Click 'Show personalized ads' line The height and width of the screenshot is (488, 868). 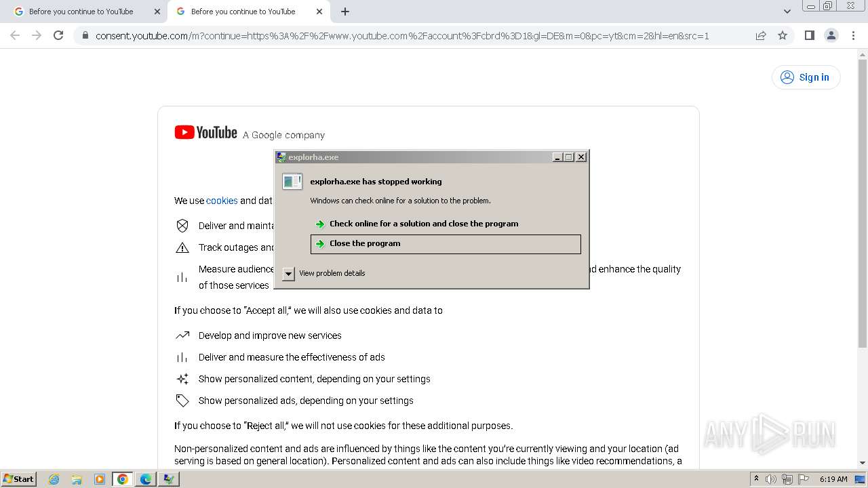[x=306, y=401]
